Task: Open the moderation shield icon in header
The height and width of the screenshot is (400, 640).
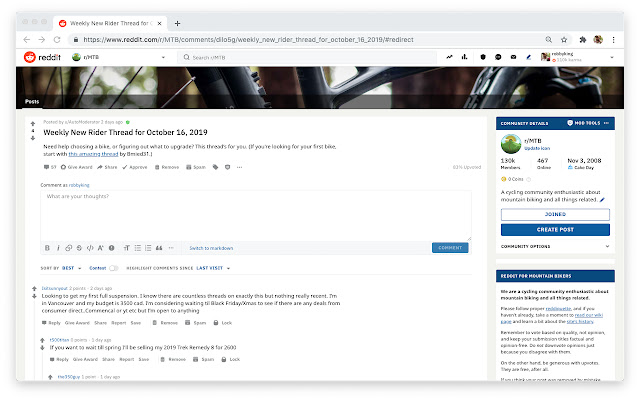Action: (483, 57)
